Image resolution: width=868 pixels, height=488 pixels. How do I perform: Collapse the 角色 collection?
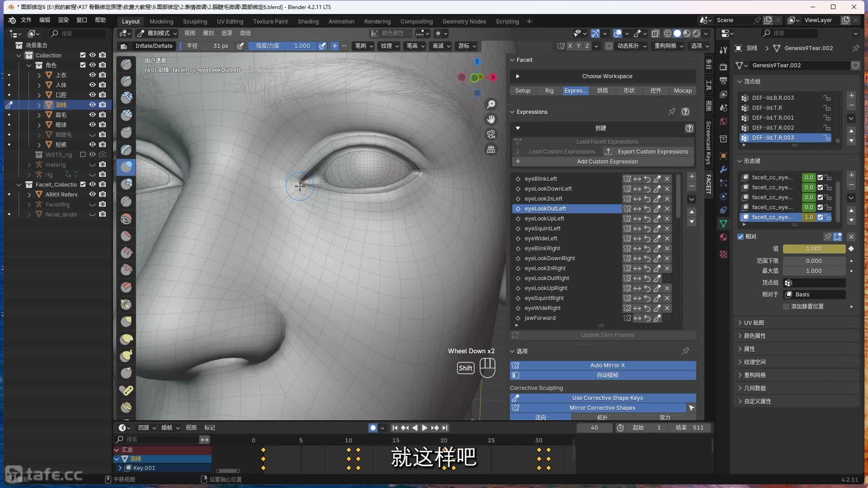(x=29, y=65)
